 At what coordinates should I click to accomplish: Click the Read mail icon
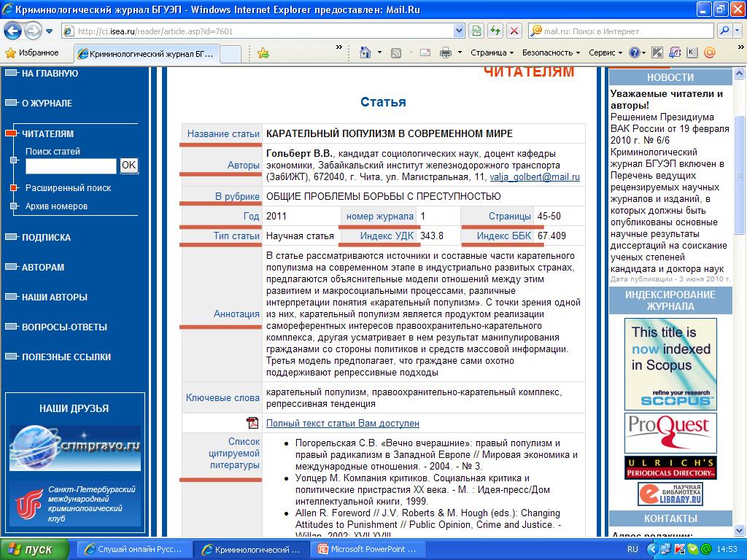[x=425, y=52]
